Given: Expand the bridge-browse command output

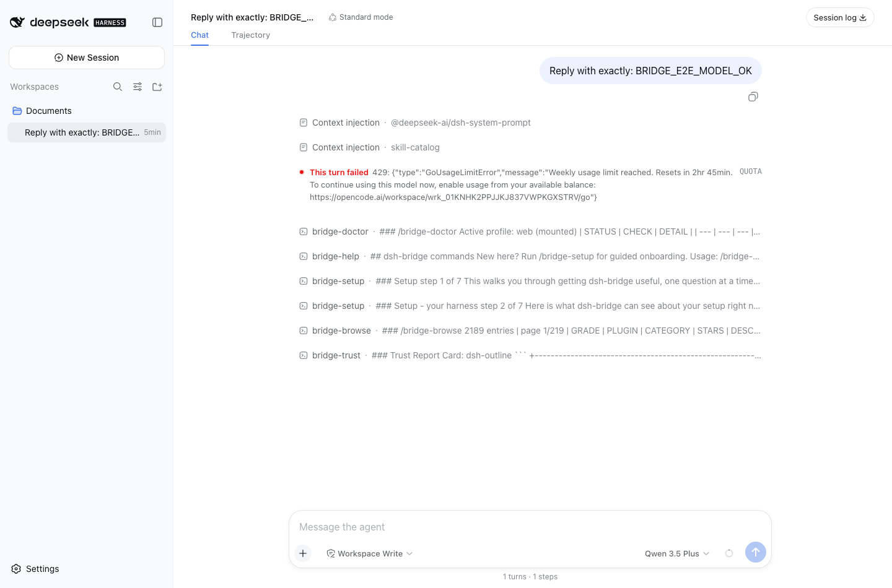Looking at the screenshot, I should coord(530,331).
